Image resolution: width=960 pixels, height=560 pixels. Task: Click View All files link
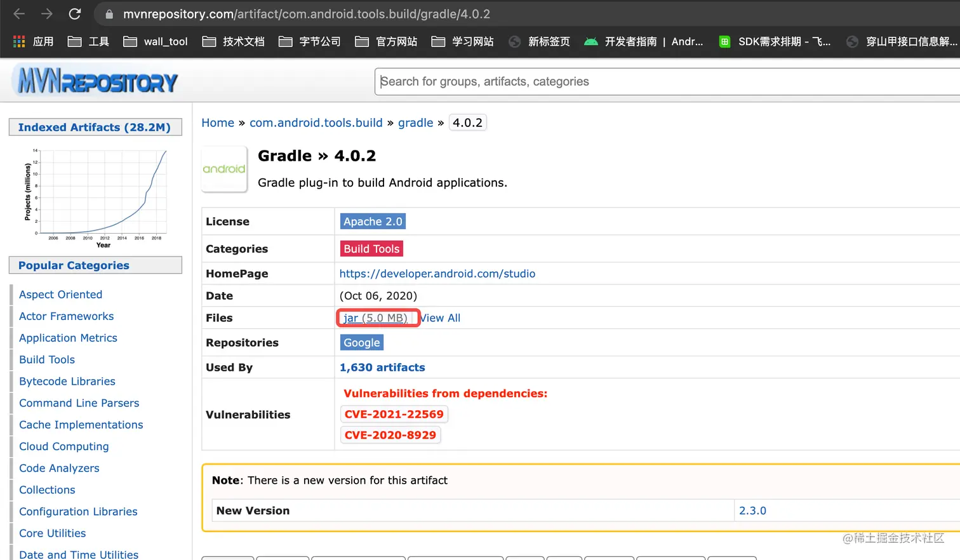(441, 318)
